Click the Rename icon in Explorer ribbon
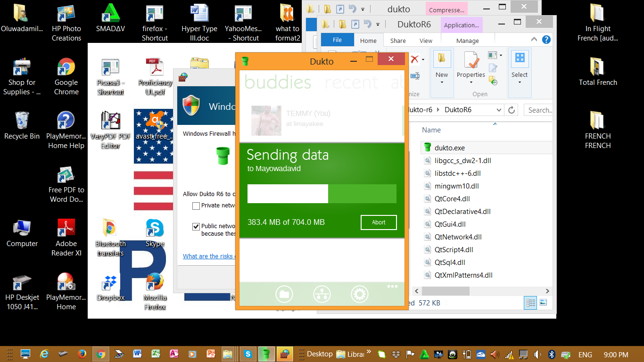This screenshot has width=644, height=362. tap(415, 75)
